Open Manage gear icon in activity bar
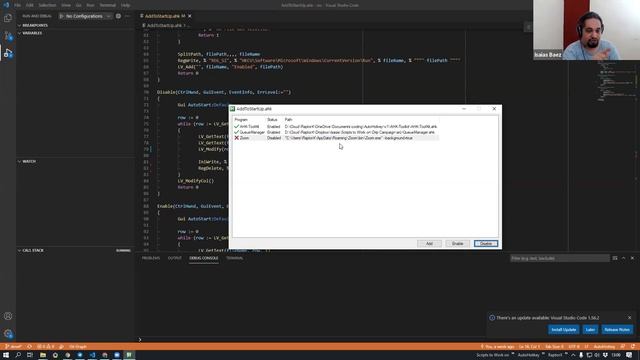 [x=8, y=333]
